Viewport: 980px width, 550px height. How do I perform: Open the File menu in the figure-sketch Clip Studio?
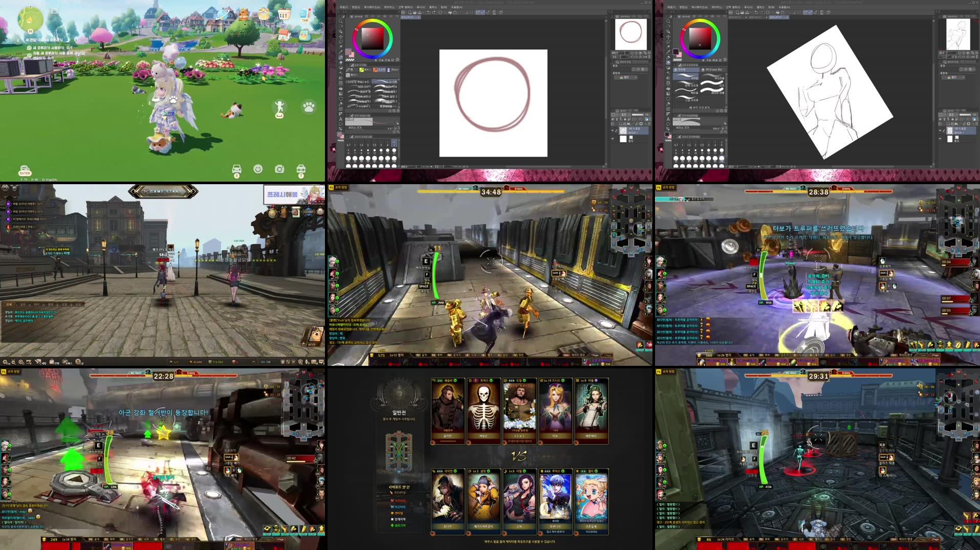click(671, 7)
